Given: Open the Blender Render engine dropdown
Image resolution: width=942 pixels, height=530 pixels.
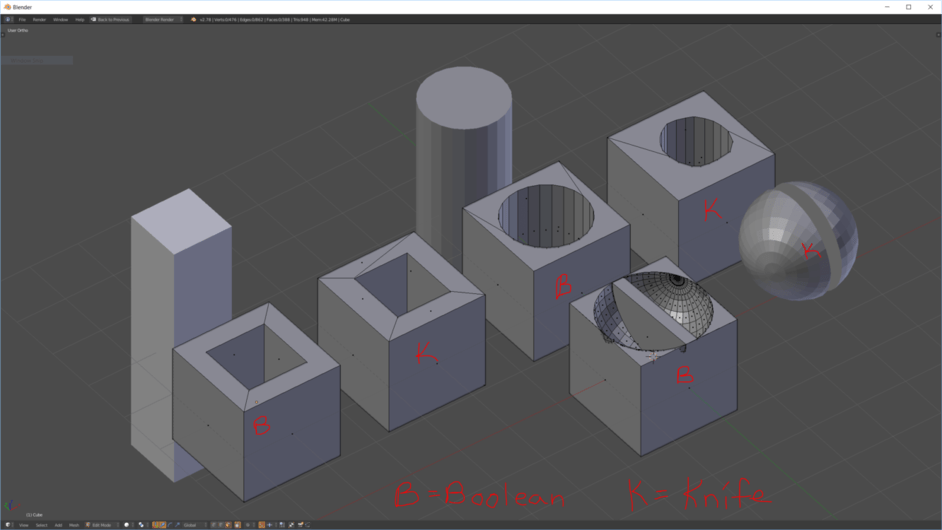Looking at the screenshot, I should (x=161, y=19).
